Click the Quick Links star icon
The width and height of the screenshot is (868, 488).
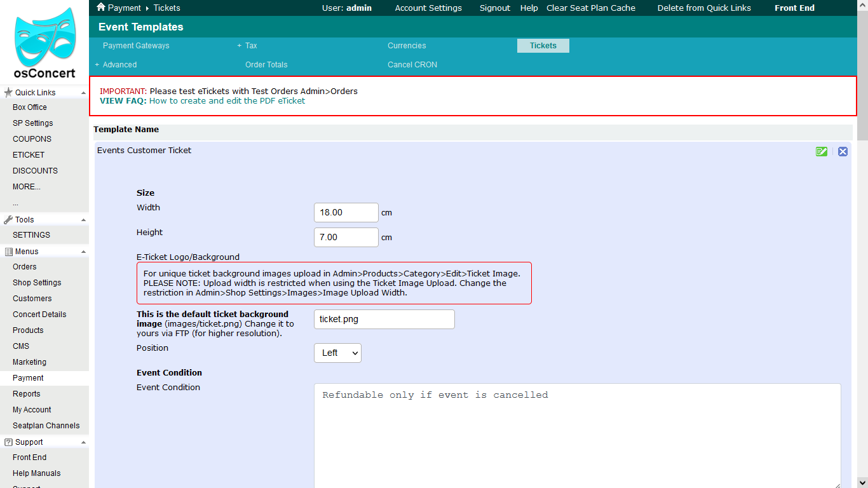[8, 93]
